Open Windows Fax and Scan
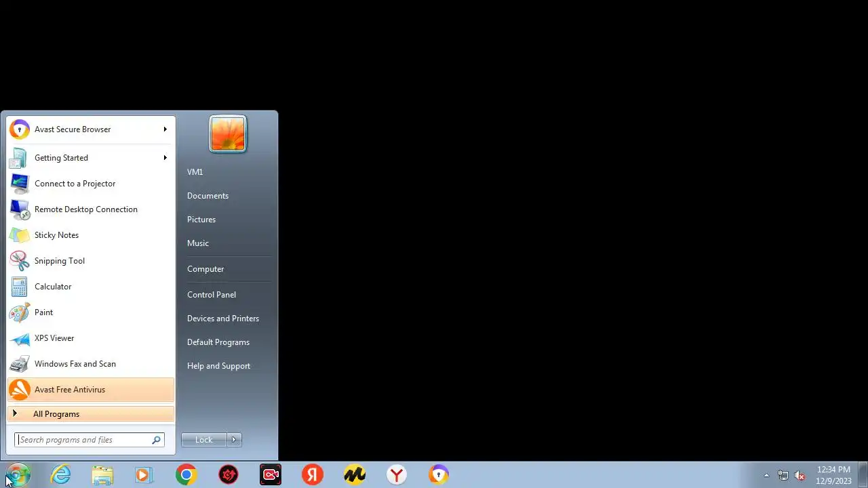Image resolution: width=868 pixels, height=488 pixels. click(x=91, y=364)
